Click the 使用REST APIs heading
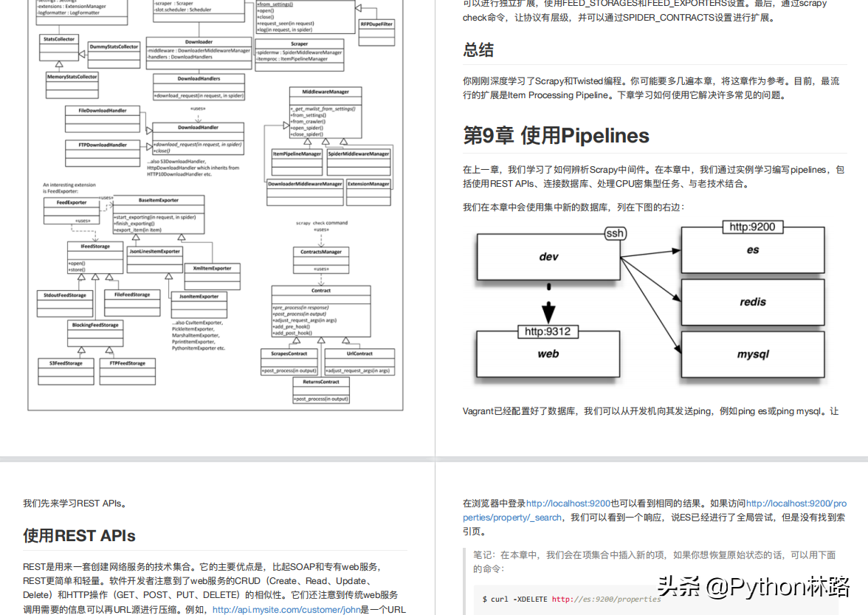This screenshot has width=868, height=615. point(79,536)
